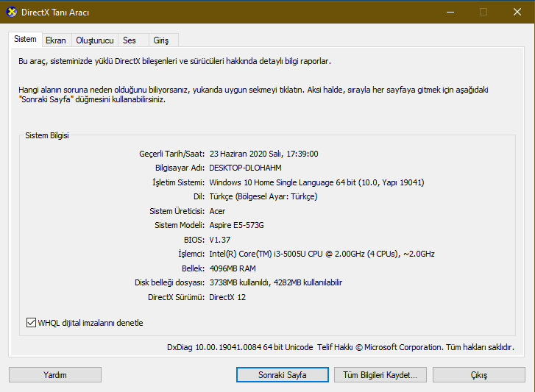
Task: Click the manufacturer value Acer
Action: [217, 211]
